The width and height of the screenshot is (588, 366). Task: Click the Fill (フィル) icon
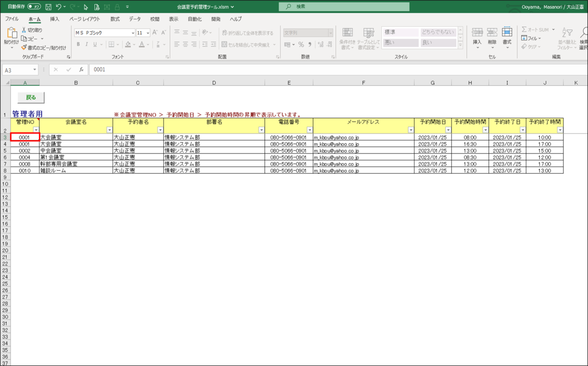point(524,38)
